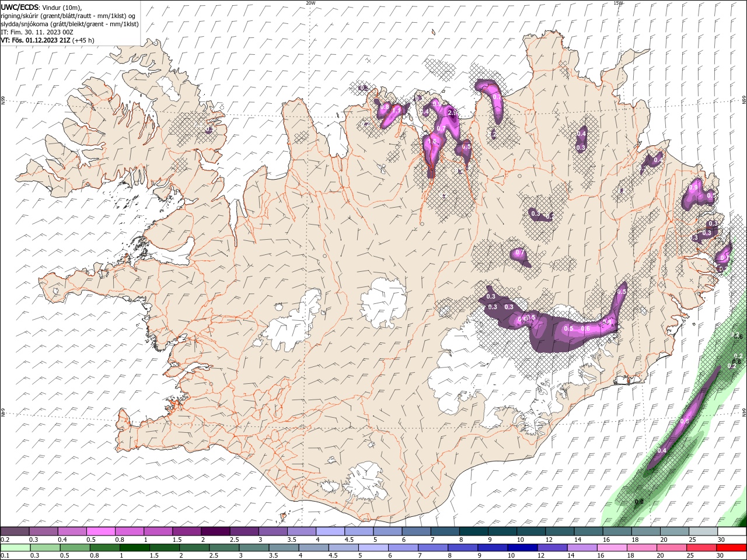Select the 20W longitude label

coord(310,3)
